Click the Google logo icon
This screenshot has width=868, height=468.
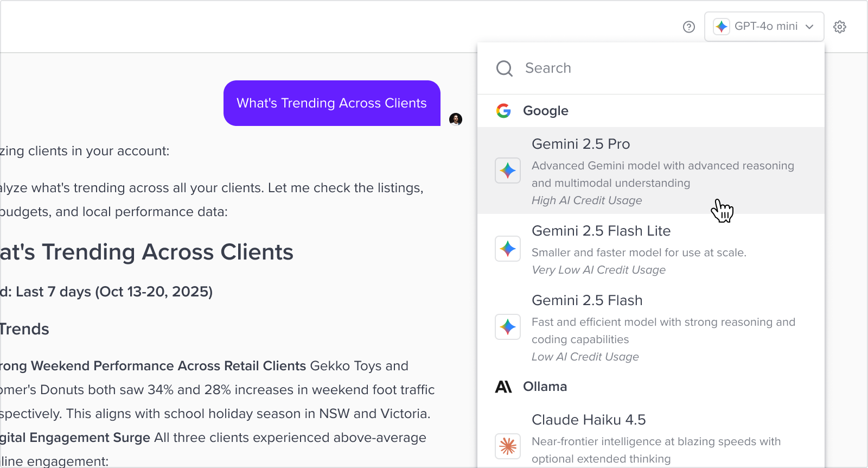tap(503, 111)
